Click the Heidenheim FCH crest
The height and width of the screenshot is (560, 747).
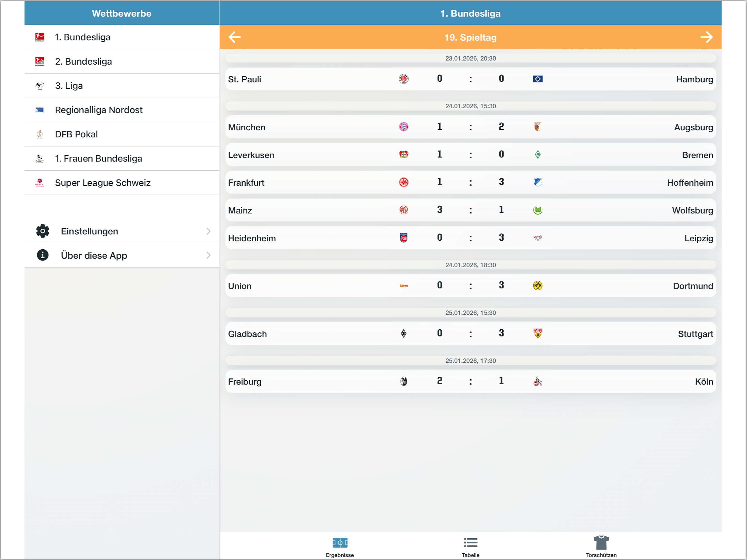point(404,238)
